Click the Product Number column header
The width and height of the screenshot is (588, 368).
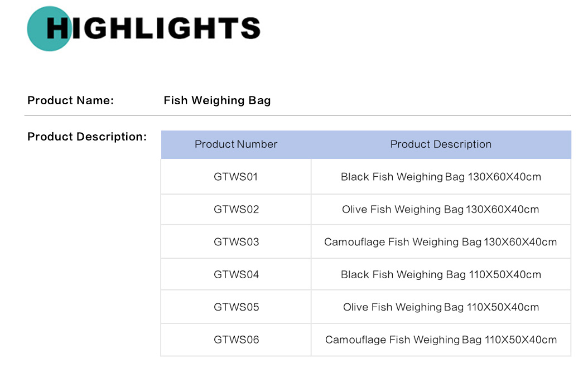(236, 144)
